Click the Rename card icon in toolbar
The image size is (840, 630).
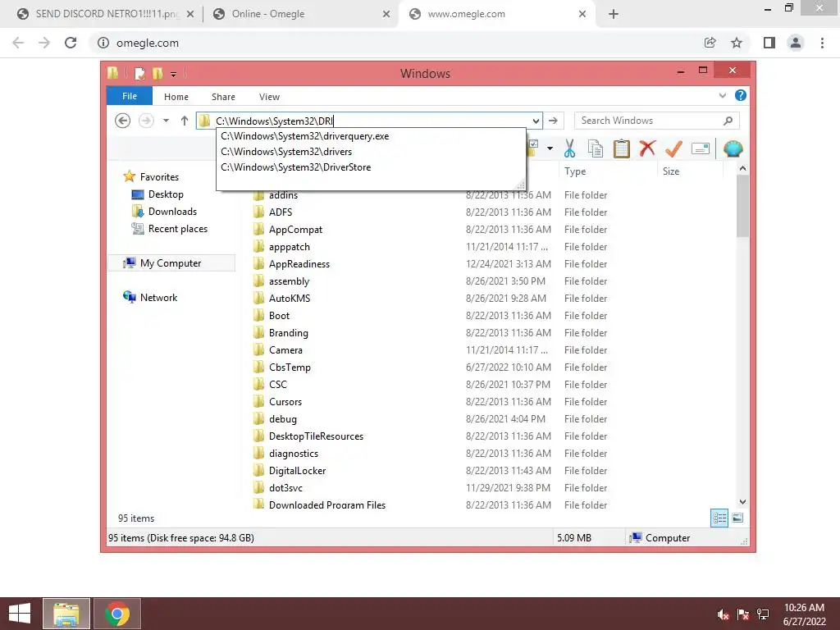701,148
